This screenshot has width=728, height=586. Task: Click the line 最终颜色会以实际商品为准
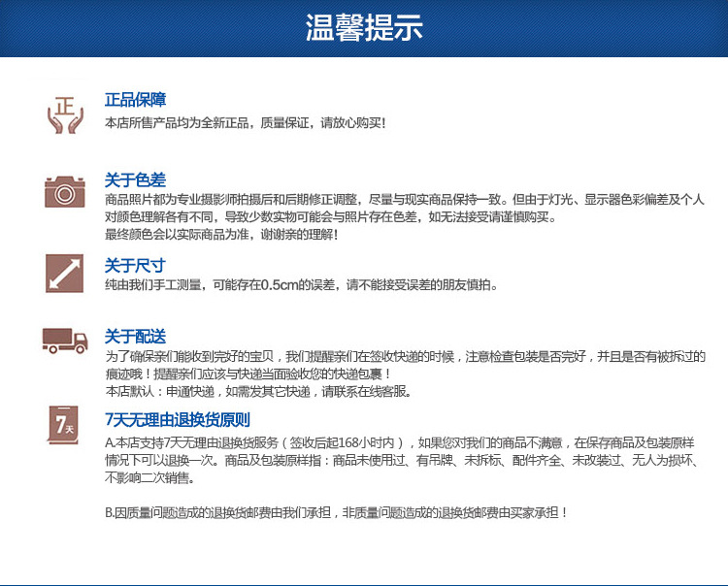point(221,235)
